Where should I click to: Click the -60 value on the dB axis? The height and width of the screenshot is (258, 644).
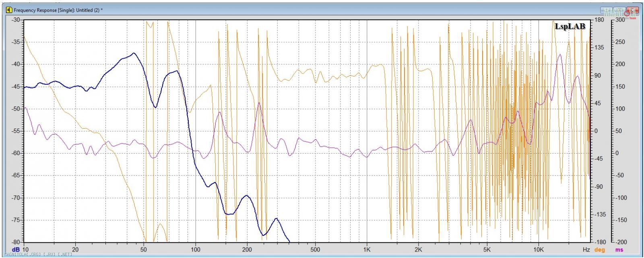(x=15, y=153)
